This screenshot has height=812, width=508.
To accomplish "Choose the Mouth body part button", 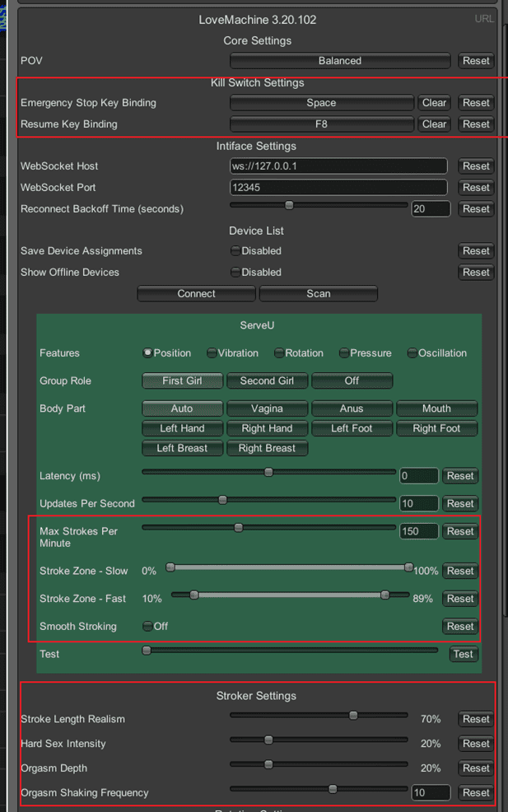I will pyautogui.click(x=436, y=408).
